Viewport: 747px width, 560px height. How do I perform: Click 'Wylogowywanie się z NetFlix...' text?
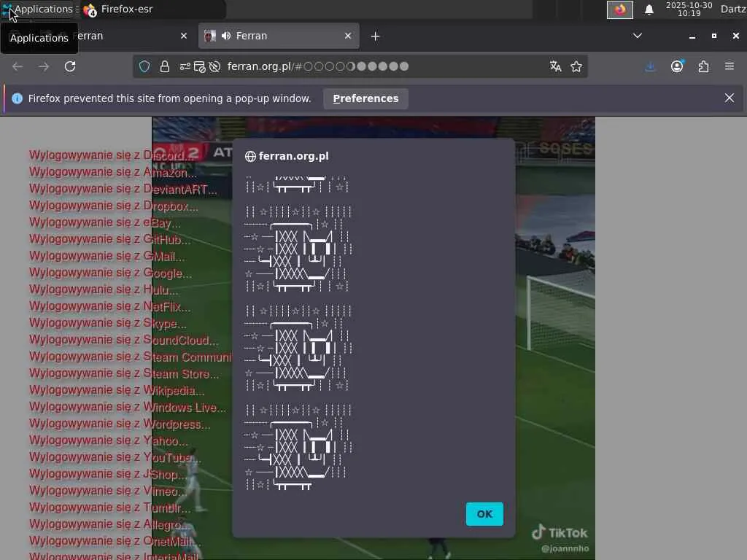pos(109,306)
